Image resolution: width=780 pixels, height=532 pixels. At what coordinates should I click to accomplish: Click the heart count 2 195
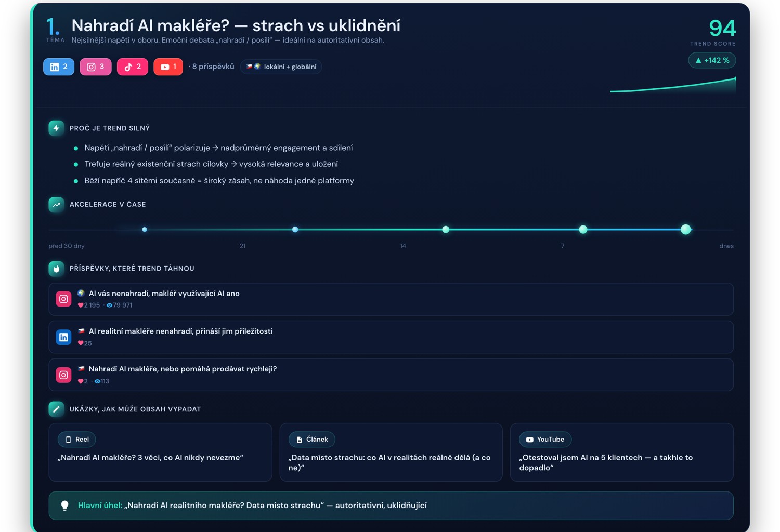89,305
